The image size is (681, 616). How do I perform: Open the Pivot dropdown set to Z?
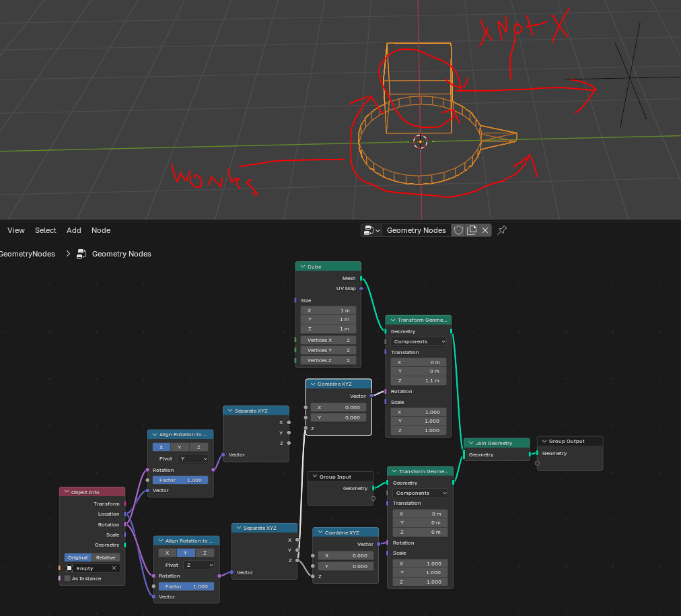click(x=199, y=566)
